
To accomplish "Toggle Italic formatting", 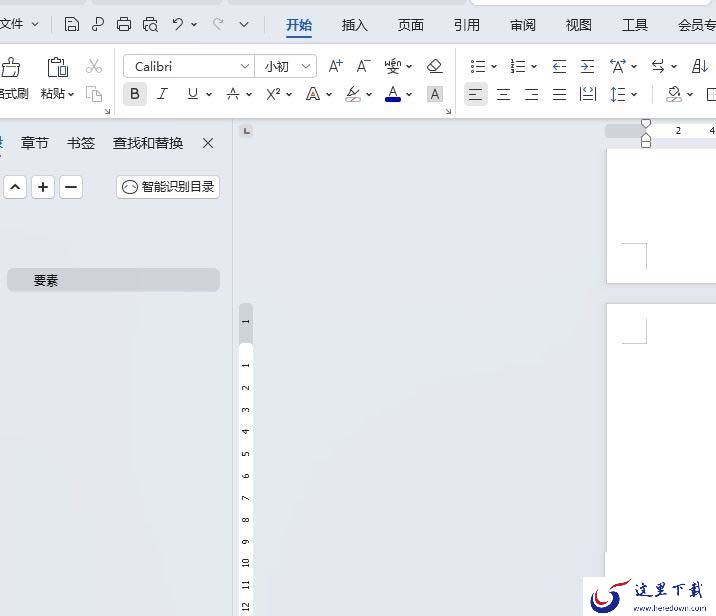I will pos(163,94).
